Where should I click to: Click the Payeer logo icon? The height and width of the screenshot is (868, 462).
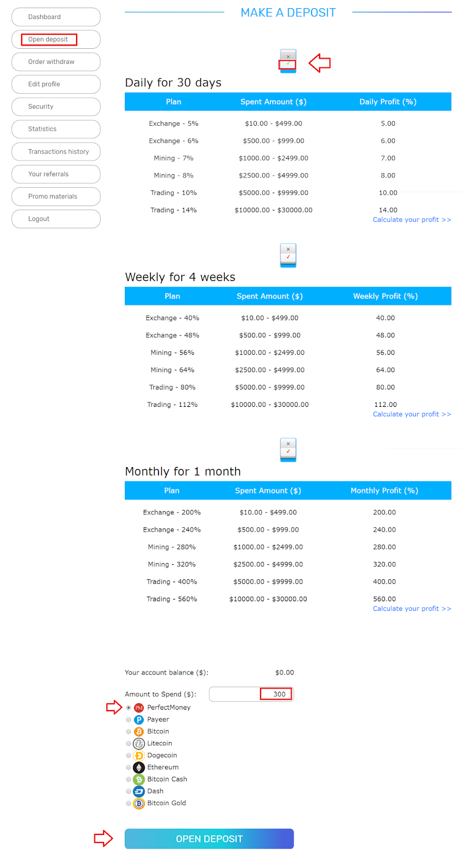(x=139, y=719)
